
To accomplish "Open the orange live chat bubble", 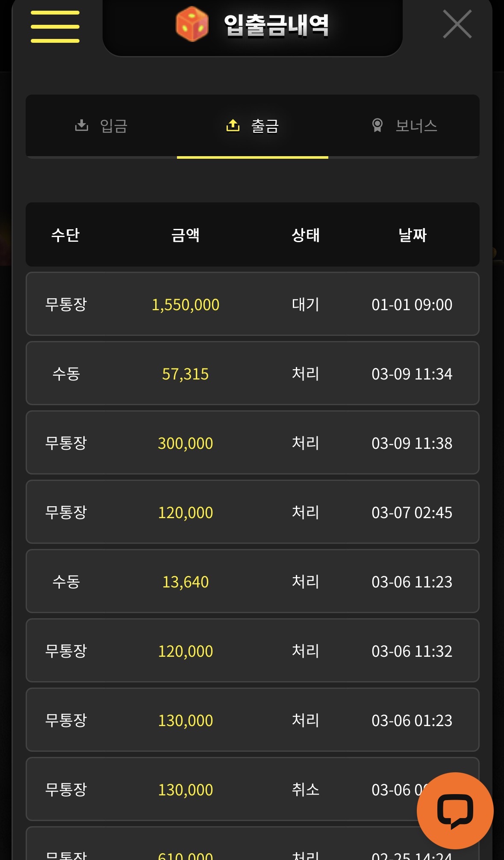I will 455,810.
